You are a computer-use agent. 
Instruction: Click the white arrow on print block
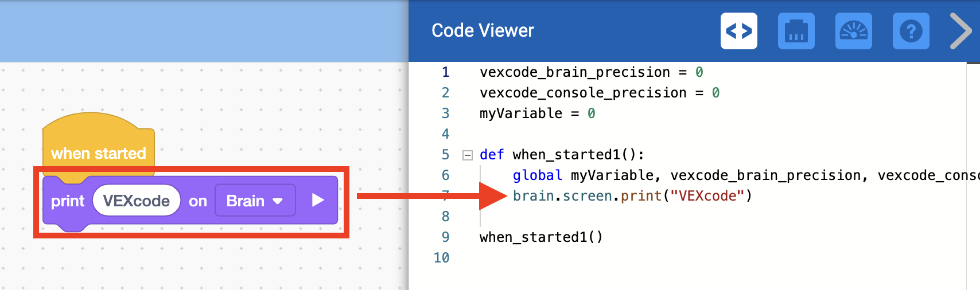(317, 200)
